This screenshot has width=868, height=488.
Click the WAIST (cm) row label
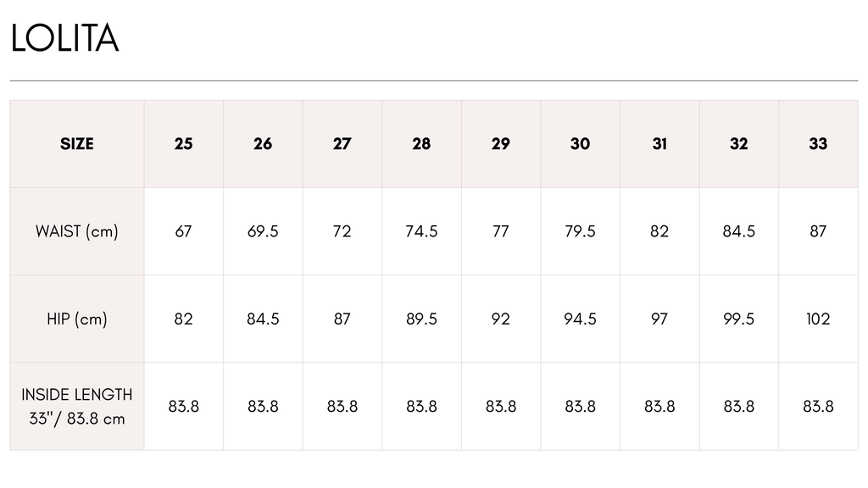(x=77, y=231)
